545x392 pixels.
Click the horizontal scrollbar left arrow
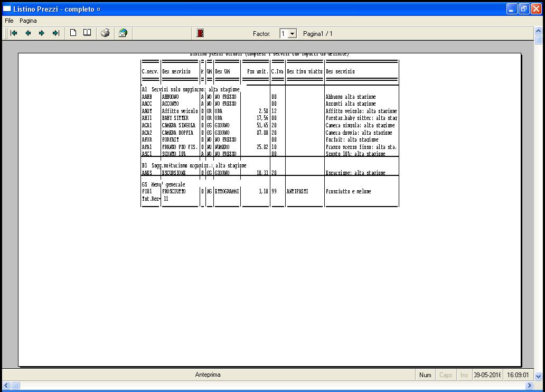[6, 385]
